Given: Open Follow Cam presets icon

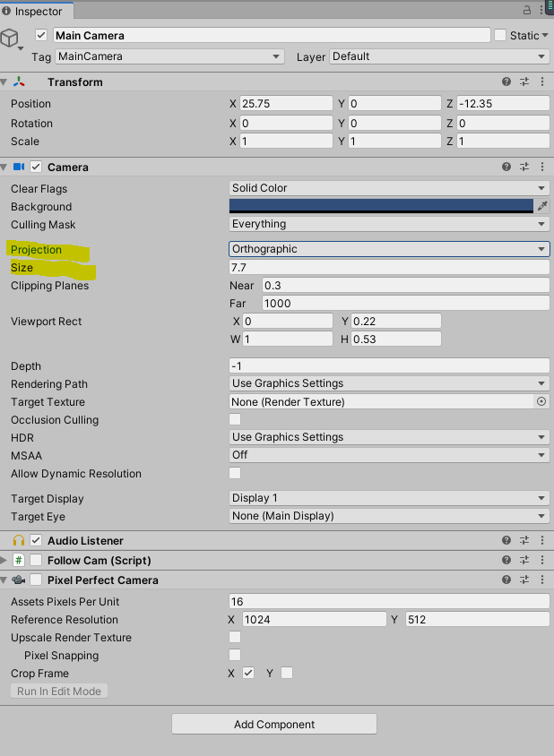Looking at the screenshot, I should pyautogui.click(x=524, y=560).
